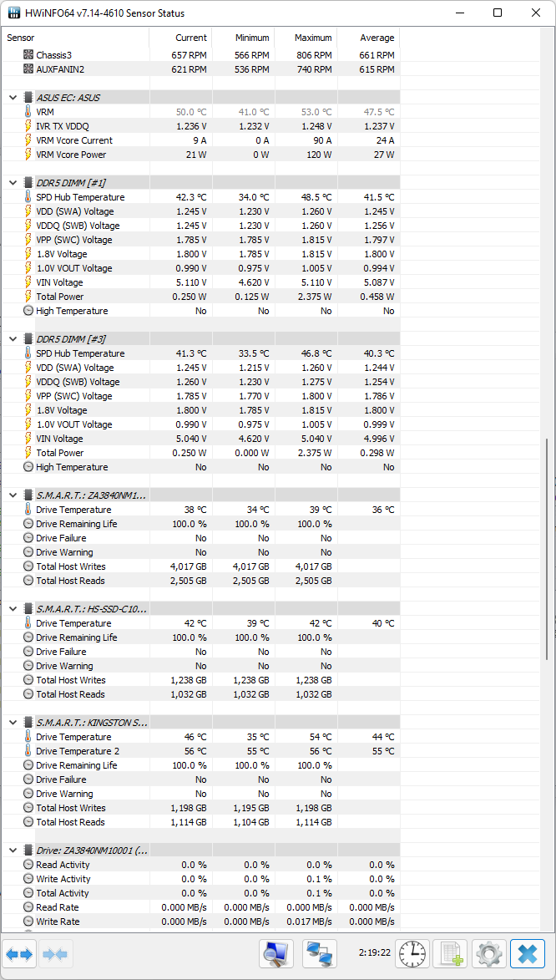Open sensor settings gear icon

coord(489,954)
